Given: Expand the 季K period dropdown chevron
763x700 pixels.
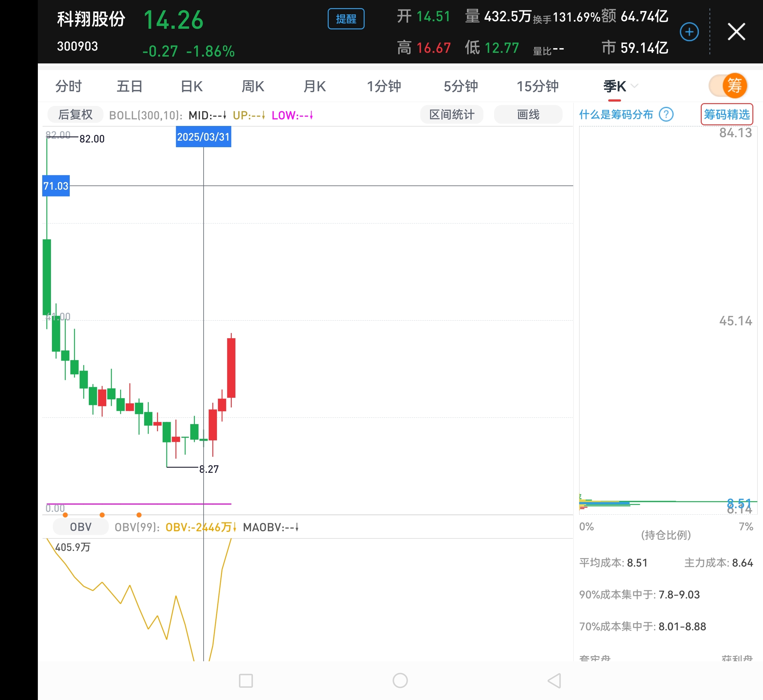Looking at the screenshot, I should [634, 86].
